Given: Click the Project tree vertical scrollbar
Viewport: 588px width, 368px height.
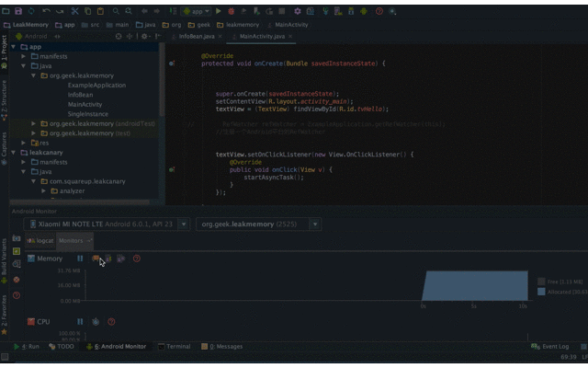Looking at the screenshot, I should 162,79.
